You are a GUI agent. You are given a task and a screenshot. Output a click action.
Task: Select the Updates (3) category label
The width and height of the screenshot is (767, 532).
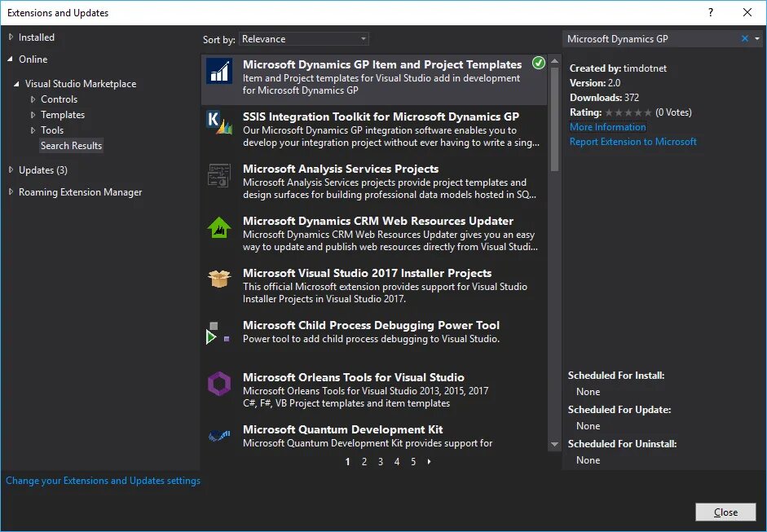pyautogui.click(x=43, y=170)
